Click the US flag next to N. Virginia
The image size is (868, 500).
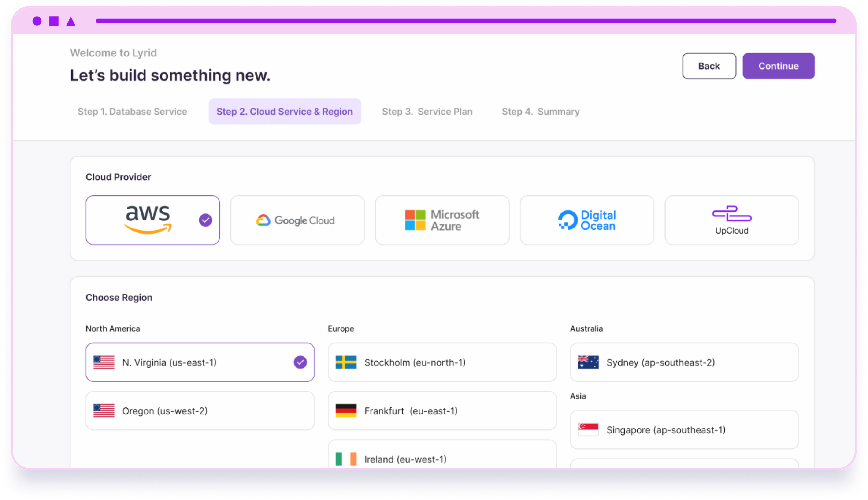[x=104, y=362]
